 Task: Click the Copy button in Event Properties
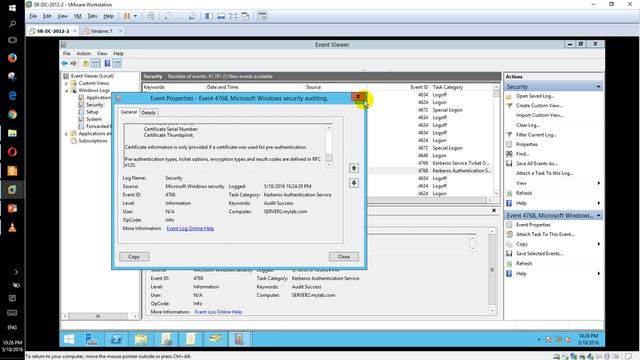134,257
